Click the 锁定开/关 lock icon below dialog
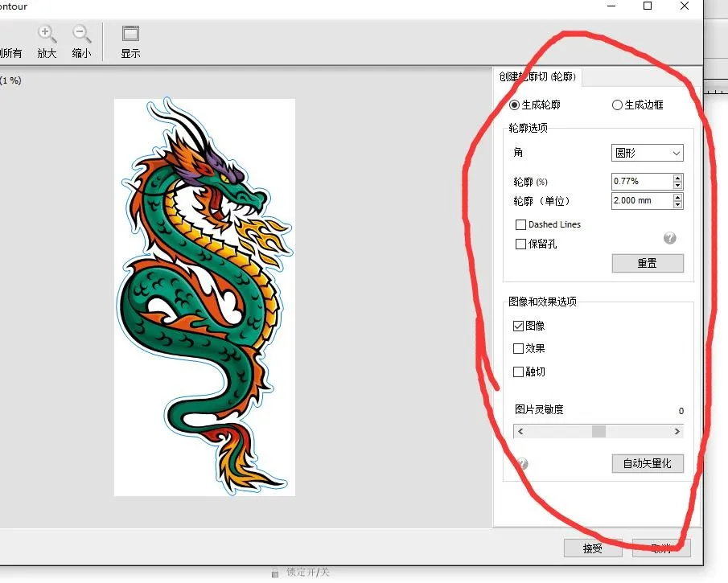 (x=275, y=573)
